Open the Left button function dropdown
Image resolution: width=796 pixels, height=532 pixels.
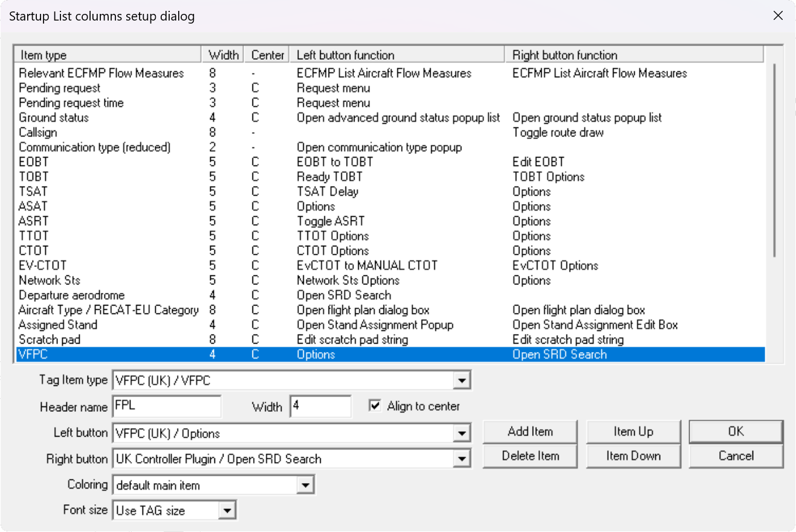[x=464, y=432]
